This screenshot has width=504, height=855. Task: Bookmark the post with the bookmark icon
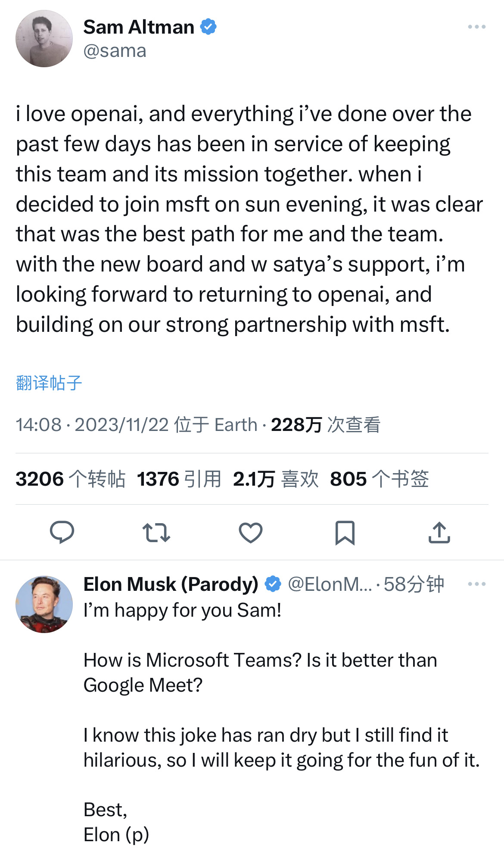pyautogui.click(x=345, y=533)
